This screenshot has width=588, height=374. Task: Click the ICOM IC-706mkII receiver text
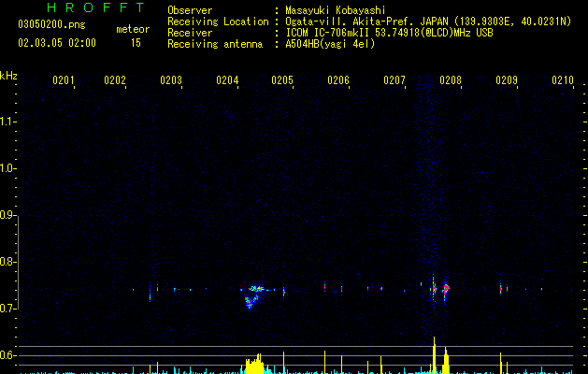(x=389, y=33)
